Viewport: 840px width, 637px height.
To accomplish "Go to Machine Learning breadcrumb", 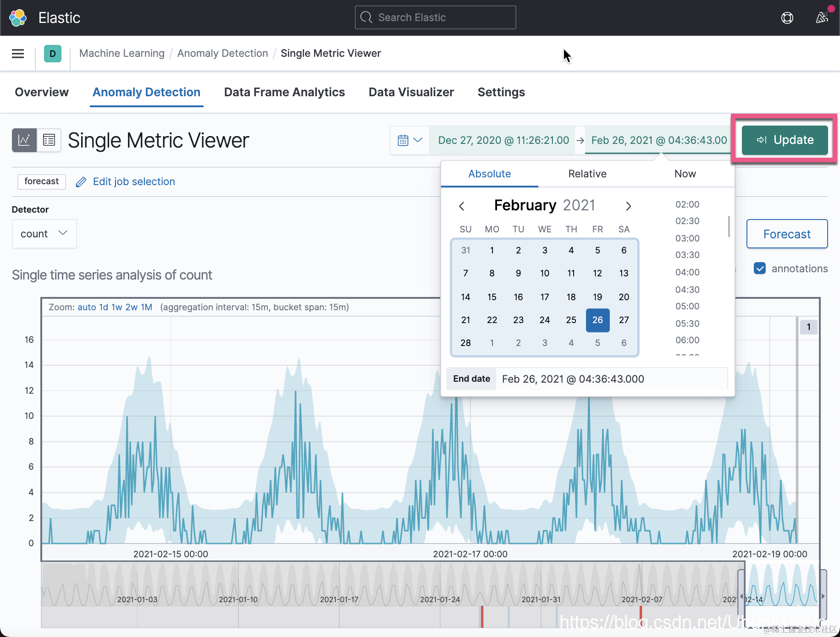I will [x=122, y=54].
